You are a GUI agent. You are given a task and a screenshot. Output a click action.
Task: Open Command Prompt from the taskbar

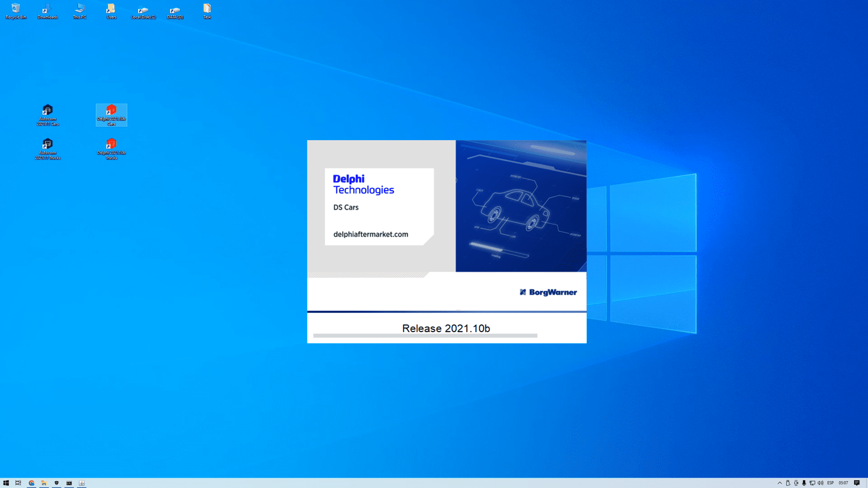click(x=69, y=483)
